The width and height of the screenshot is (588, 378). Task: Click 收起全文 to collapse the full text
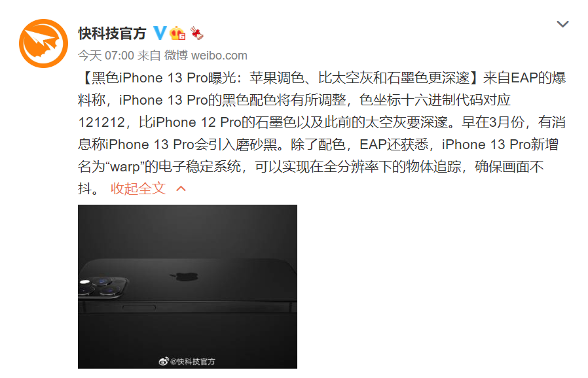point(138,188)
